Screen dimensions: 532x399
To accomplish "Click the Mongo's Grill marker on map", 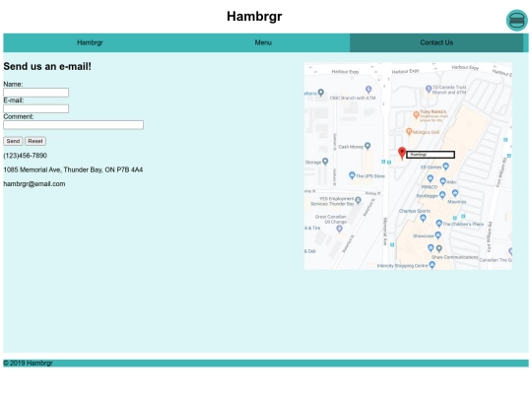I will point(409,131).
